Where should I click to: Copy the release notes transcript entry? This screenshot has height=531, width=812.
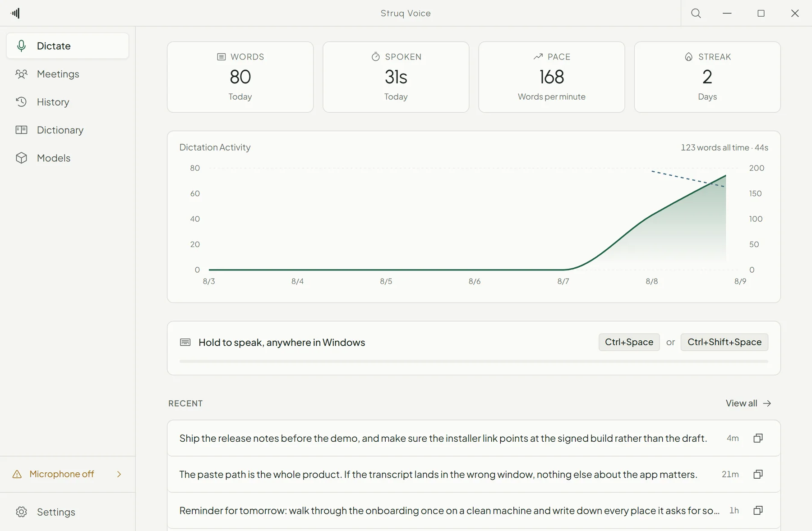click(758, 438)
